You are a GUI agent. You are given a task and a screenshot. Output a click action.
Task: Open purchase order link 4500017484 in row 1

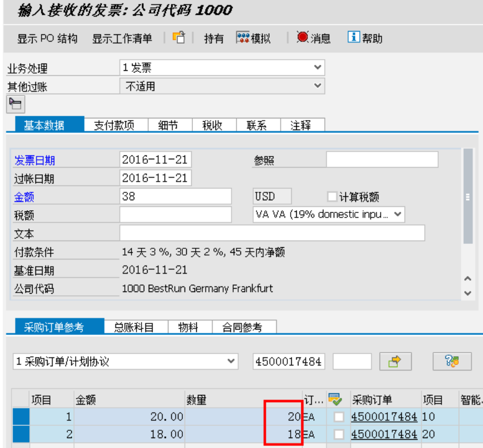coord(384,417)
